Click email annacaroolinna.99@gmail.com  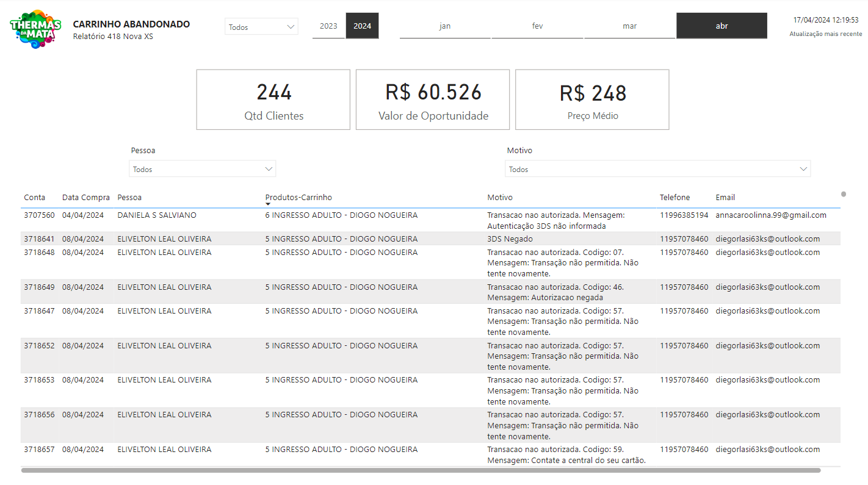coord(771,215)
